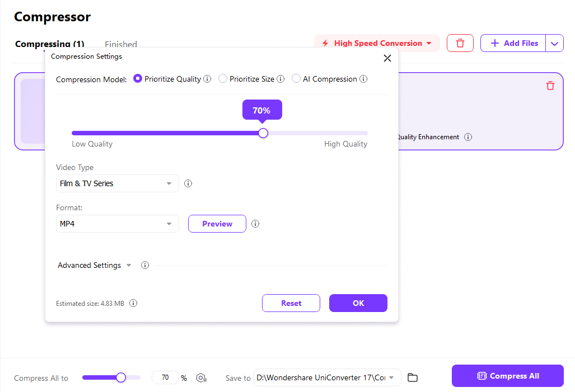Select Prioritize Quality radio button
Screen dimensions: 575x392
[x=138, y=79]
